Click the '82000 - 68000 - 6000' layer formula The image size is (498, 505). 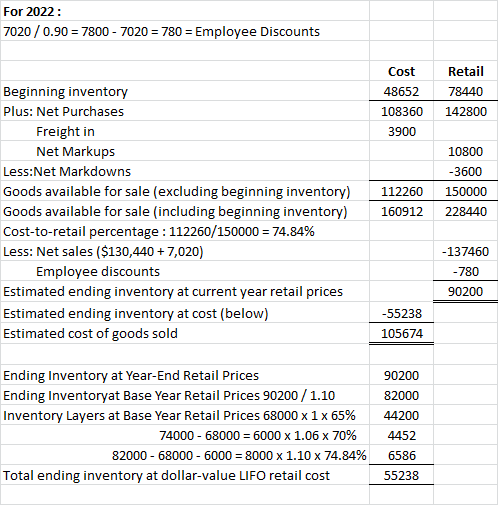pos(239,456)
